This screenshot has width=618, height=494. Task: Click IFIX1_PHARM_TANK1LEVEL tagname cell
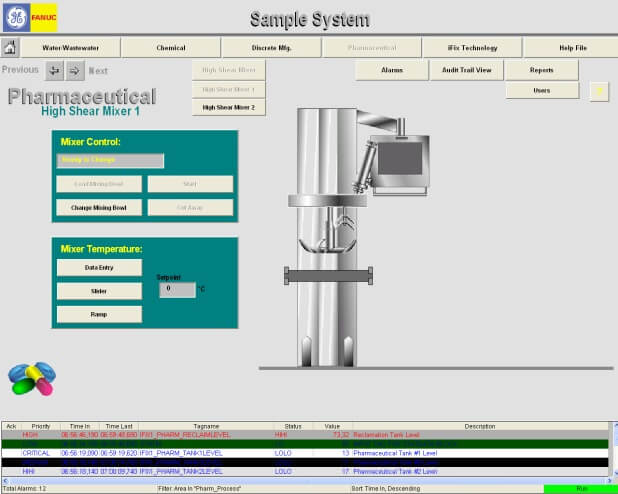(181, 453)
